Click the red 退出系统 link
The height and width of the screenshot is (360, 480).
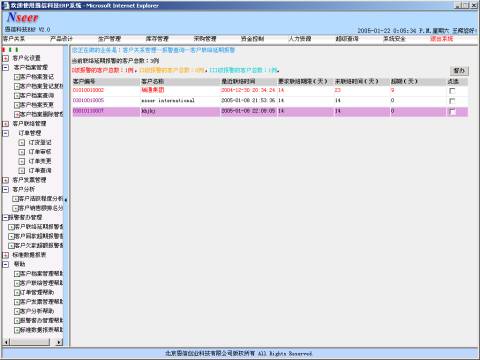pyautogui.click(x=442, y=39)
